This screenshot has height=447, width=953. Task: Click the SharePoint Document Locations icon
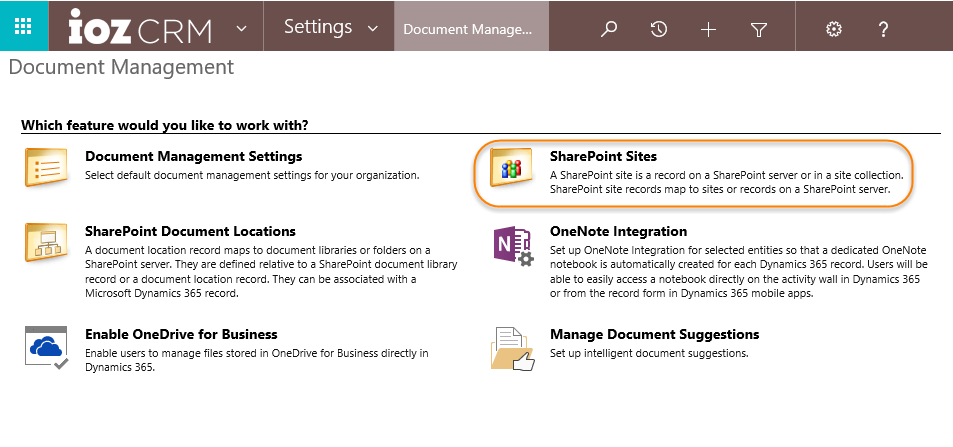[x=46, y=242]
